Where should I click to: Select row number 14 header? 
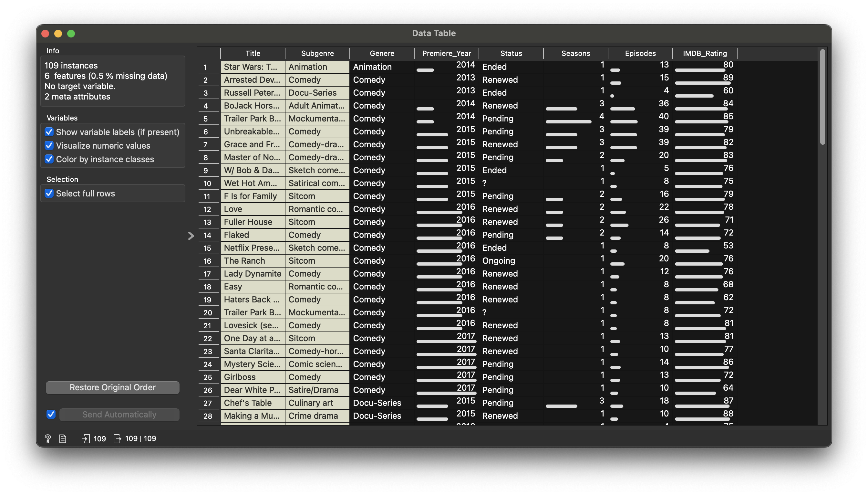[208, 235]
